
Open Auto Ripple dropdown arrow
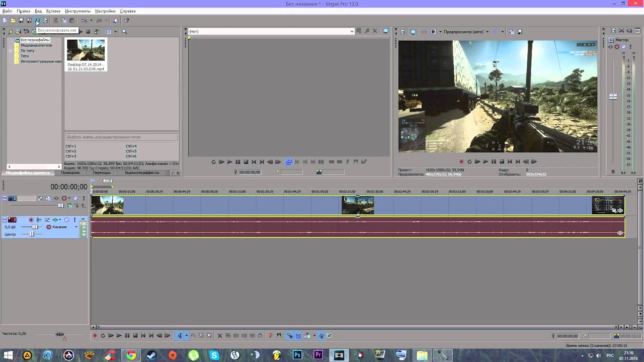coord(314,336)
